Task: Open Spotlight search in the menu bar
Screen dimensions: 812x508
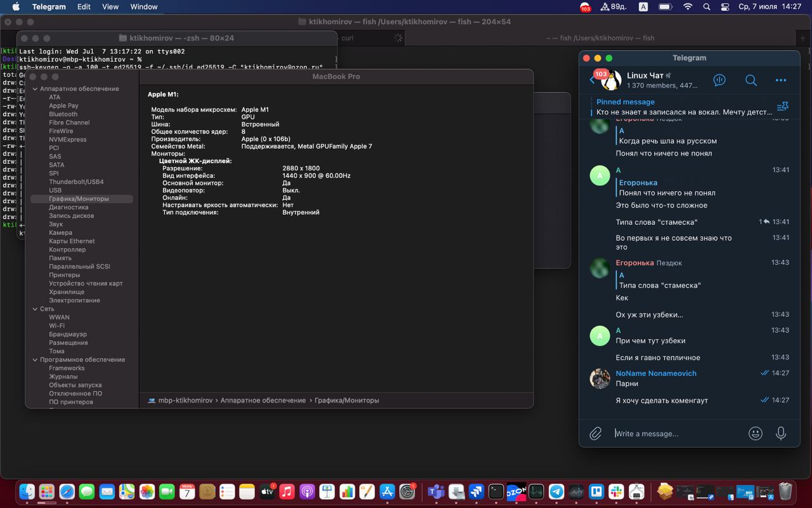Action: pyautogui.click(x=707, y=7)
